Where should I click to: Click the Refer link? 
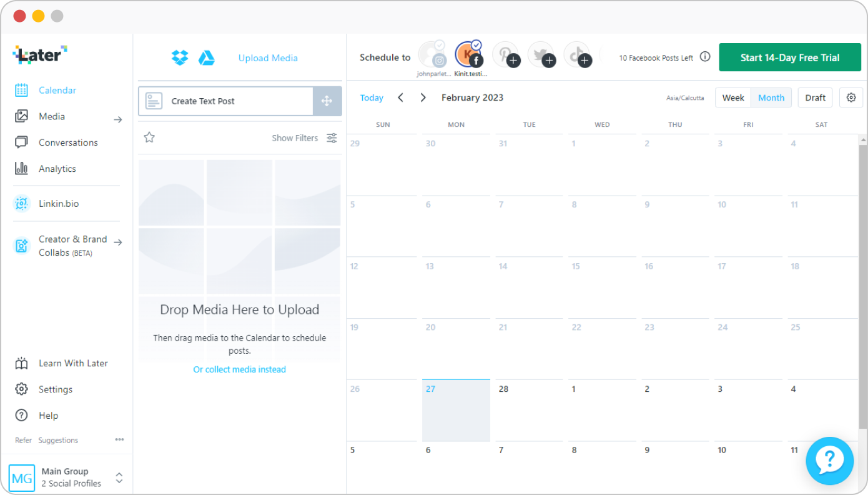click(23, 440)
